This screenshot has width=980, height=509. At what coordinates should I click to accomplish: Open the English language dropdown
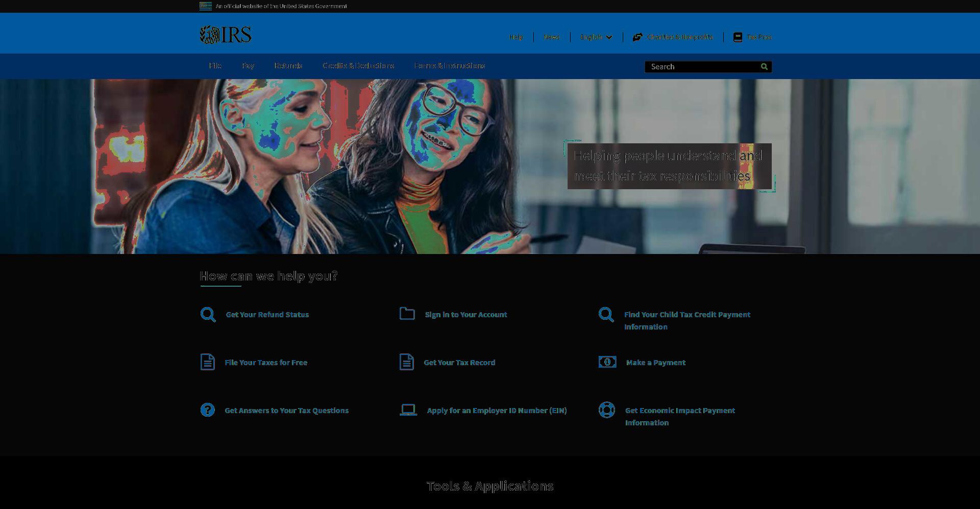coord(596,37)
